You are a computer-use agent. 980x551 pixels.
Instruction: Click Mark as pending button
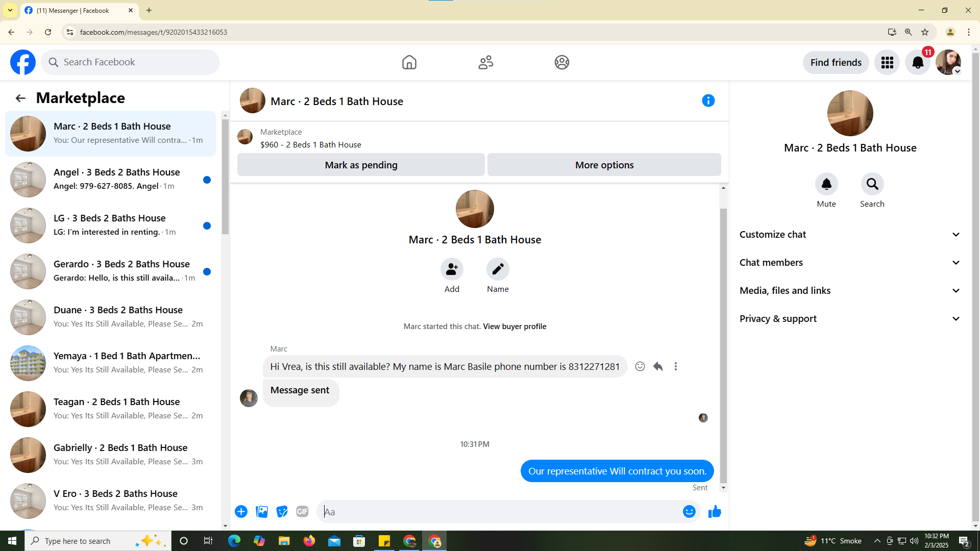tap(361, 165)
